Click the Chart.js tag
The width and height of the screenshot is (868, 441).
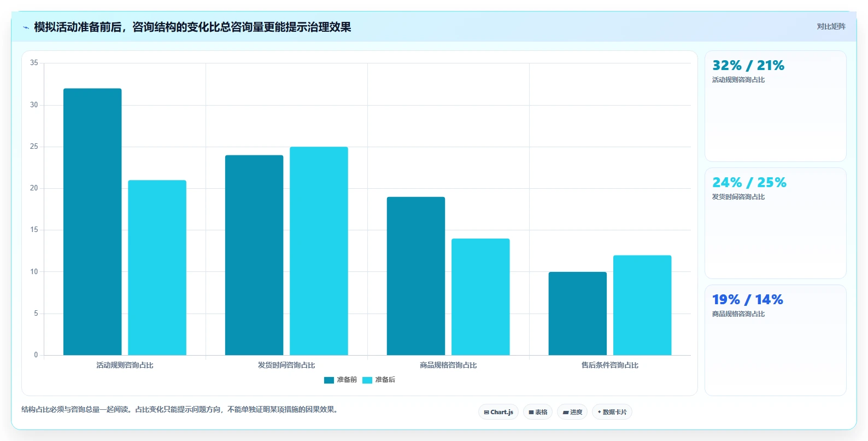(x=498, y=412)
